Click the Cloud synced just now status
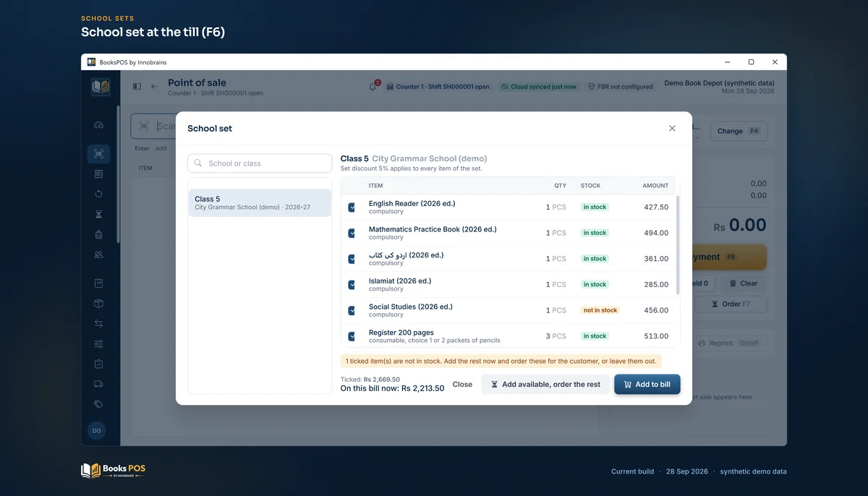868x496 pixels. [539, 87]
